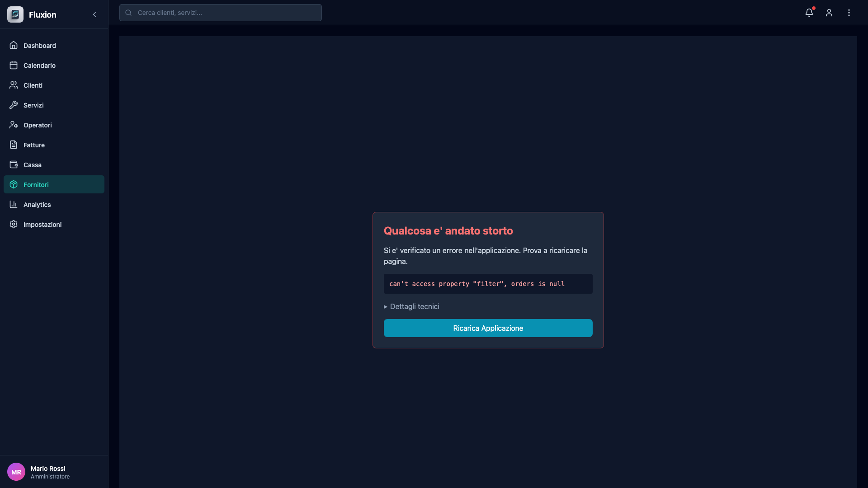
Task: Open the three-dot options menu
Action: (849, 13)
